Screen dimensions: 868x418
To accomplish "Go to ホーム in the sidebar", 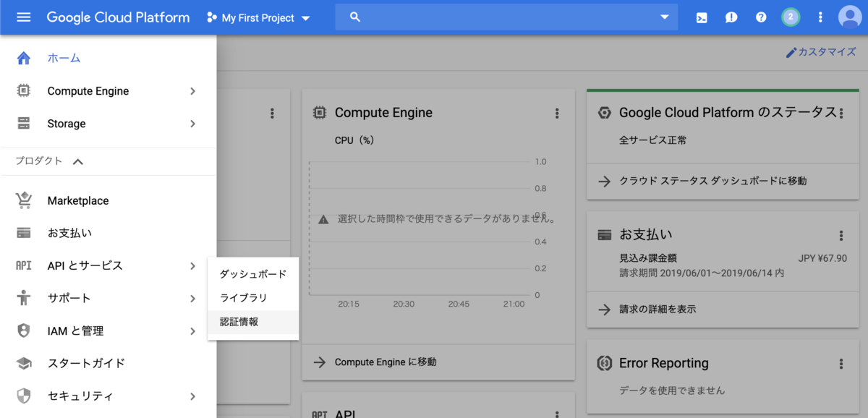I will tap(64, 58).
